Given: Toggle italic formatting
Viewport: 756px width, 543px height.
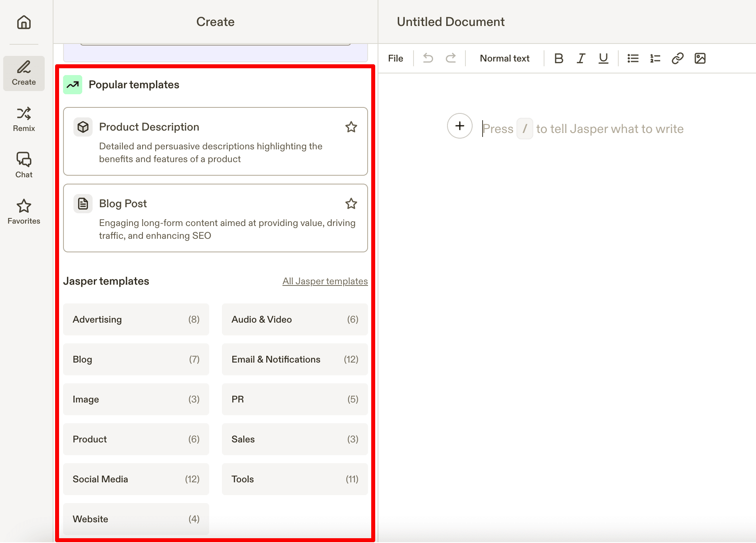Looking at the screenshot, I should click(581, 58).
